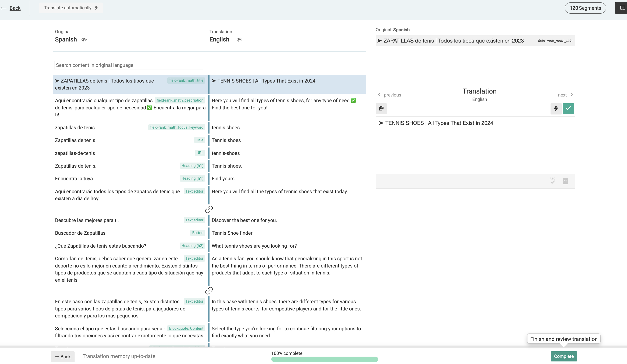Click the 100% complete progress bar

(x=325, y=359)
